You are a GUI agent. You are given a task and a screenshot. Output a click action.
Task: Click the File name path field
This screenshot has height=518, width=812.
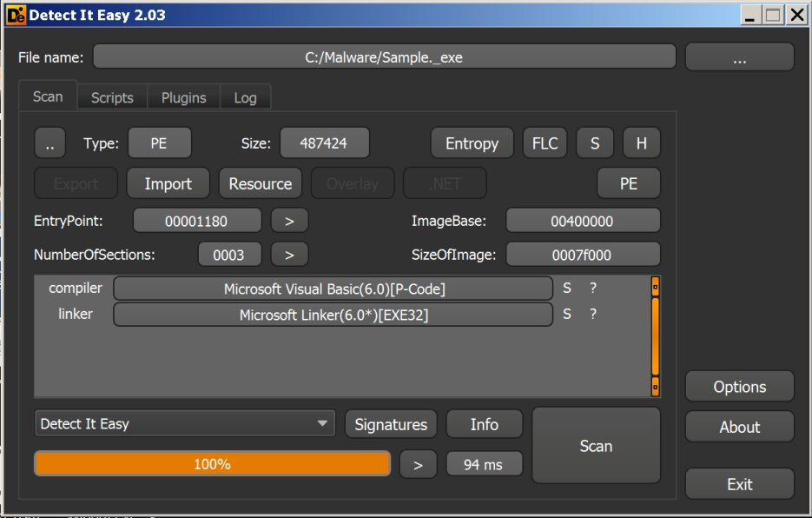[384, 58]
